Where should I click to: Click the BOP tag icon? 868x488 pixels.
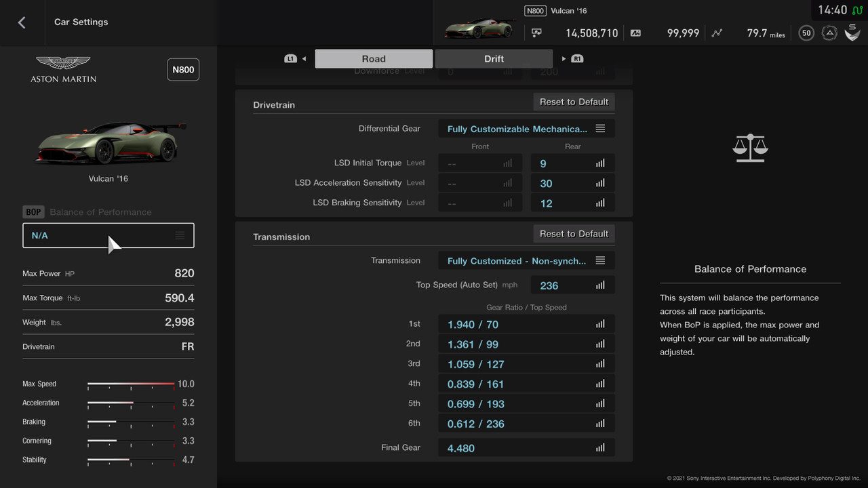point(33,212)
